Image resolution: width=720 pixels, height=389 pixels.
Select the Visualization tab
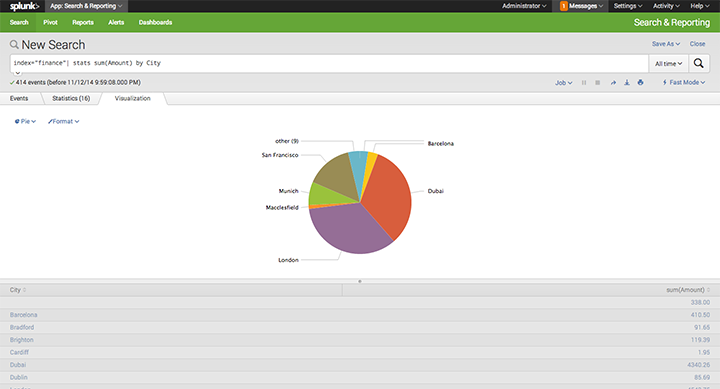(x=133, y=98)
